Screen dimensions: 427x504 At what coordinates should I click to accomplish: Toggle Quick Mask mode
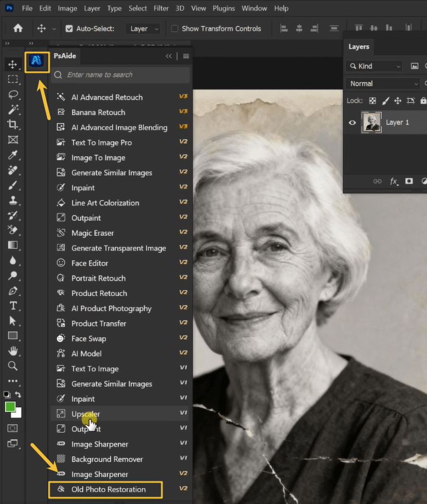(12, 428)
